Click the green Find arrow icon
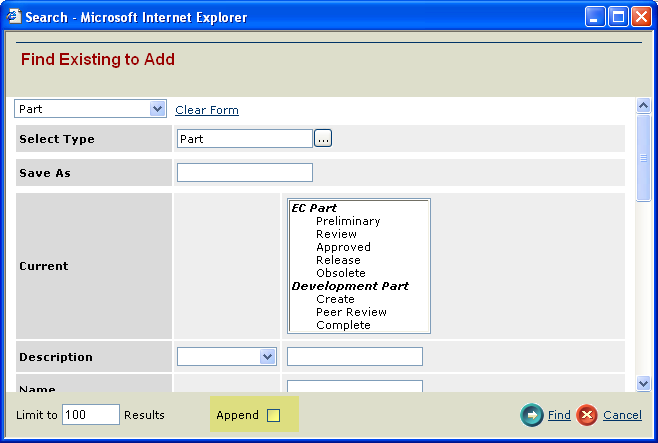Screen dimensions: 658x443 point(532,415)
